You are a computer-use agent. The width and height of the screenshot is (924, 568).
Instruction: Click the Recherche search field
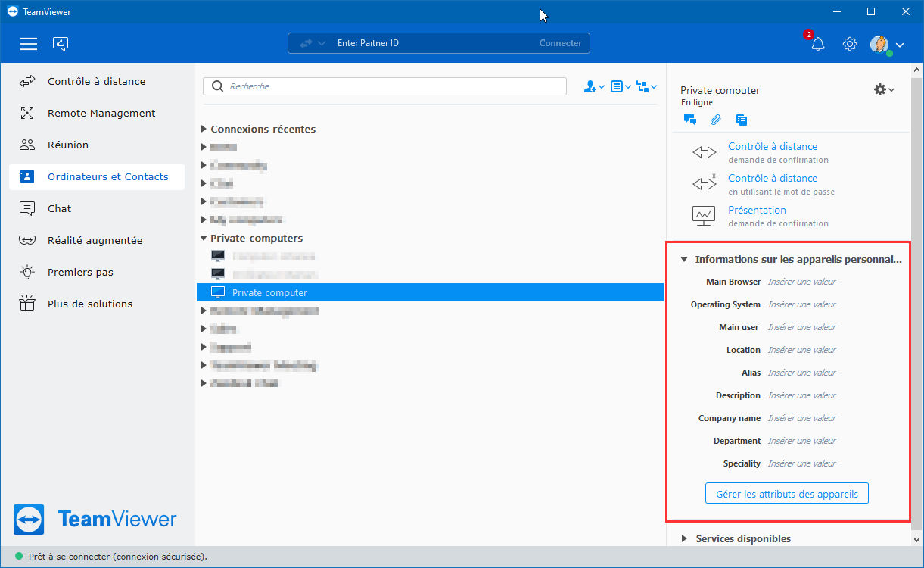(384, 86)
